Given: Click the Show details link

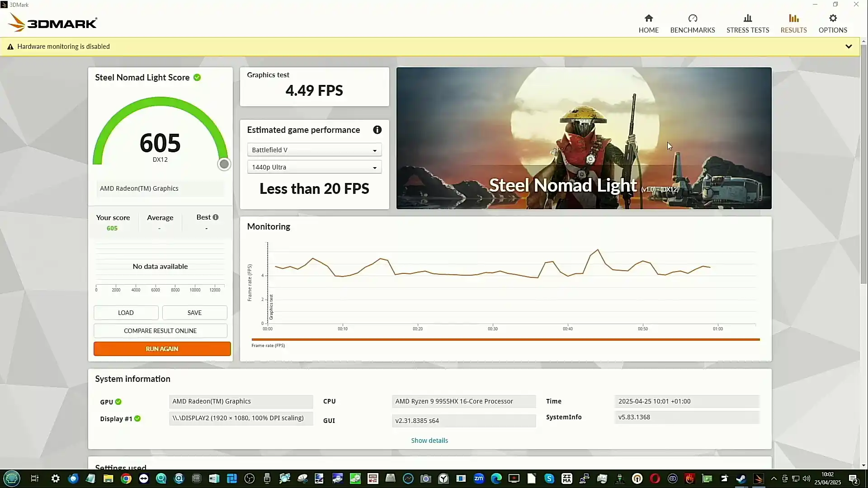Looking at the screenshot, I should pos(429,441).
